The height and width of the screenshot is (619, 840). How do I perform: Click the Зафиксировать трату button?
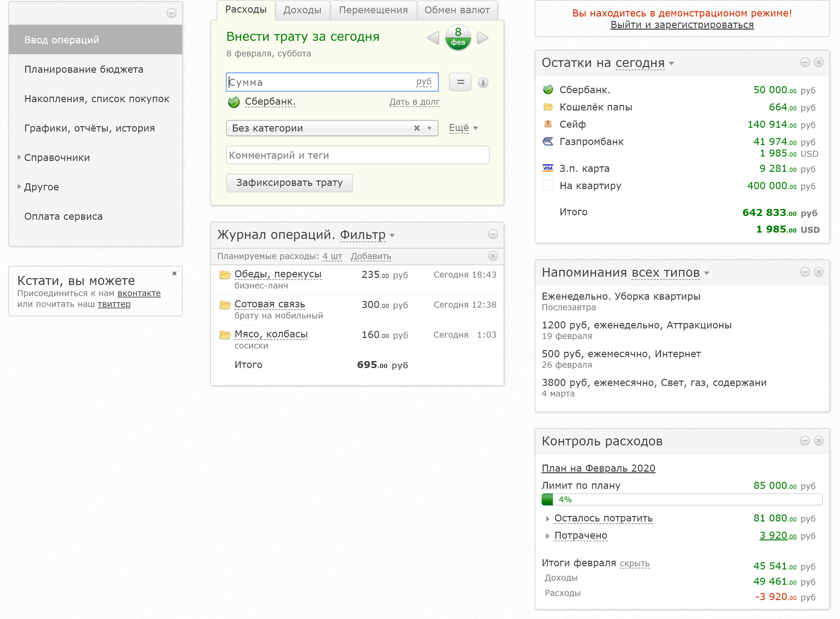(x=289, y=183)
